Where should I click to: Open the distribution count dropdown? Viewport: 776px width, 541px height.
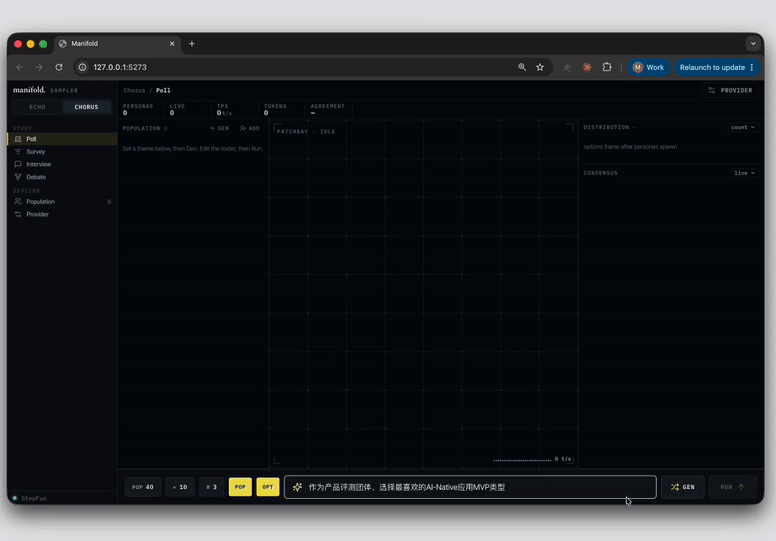coord(743,127)
